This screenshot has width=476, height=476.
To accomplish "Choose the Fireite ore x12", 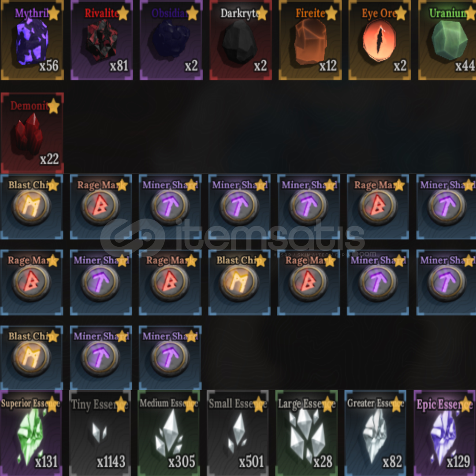I will pos(310,40).
